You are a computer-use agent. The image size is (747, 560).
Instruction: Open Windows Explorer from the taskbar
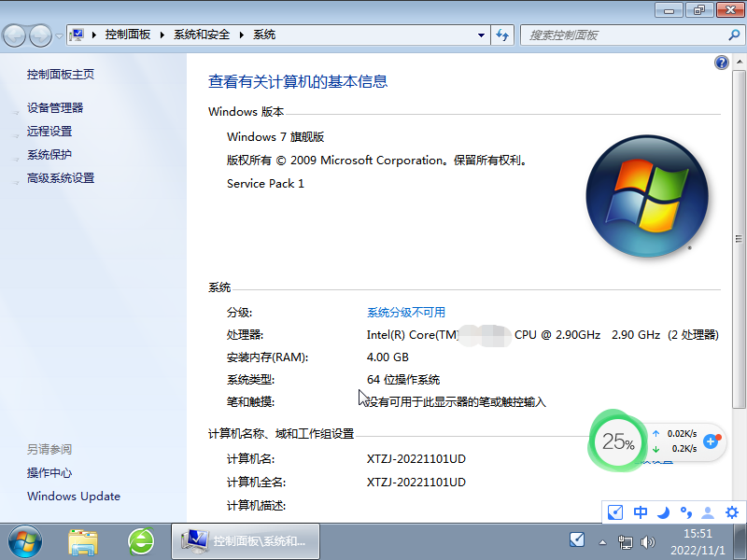tap(83, 540)
